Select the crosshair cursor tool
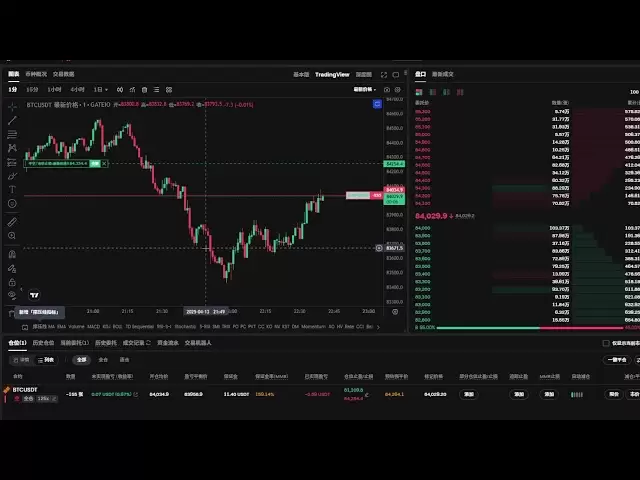The width and height of the screenshot is (640, 480). click(x=12, y=107)
